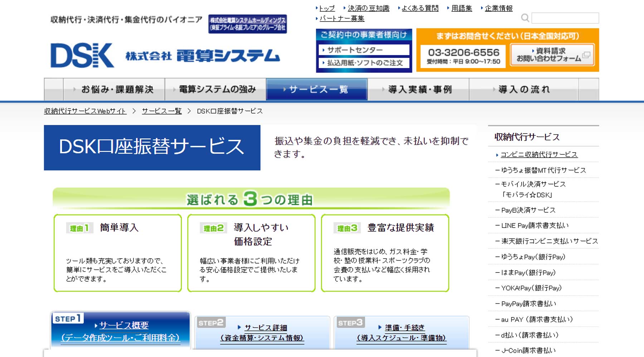
Task: Switch to the サービス一覧 navigation tab
Action: 318,90
